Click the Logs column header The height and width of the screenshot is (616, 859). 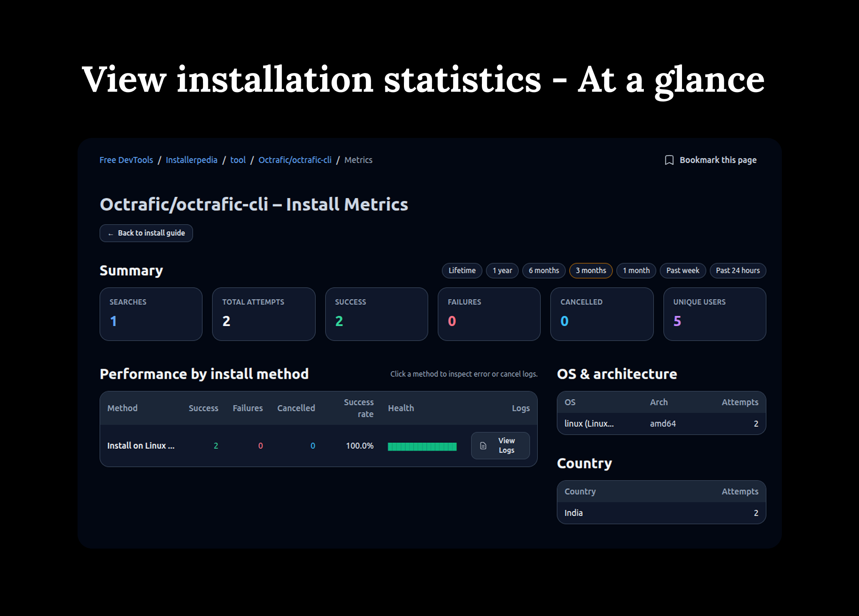coord(521,409)
